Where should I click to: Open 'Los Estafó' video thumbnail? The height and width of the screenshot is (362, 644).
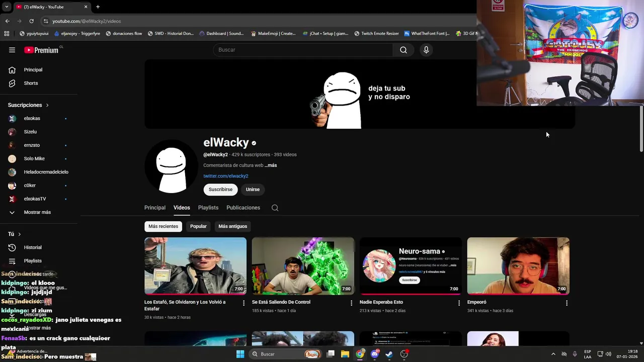coord(195,266)
